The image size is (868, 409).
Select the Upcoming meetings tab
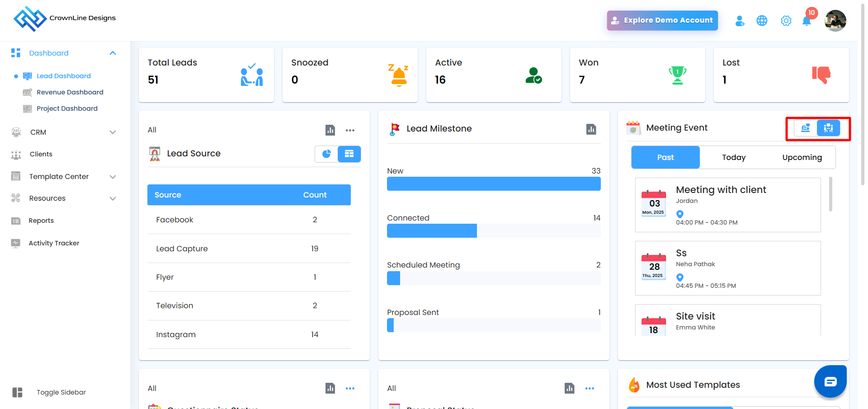click(x=802, y=157)
